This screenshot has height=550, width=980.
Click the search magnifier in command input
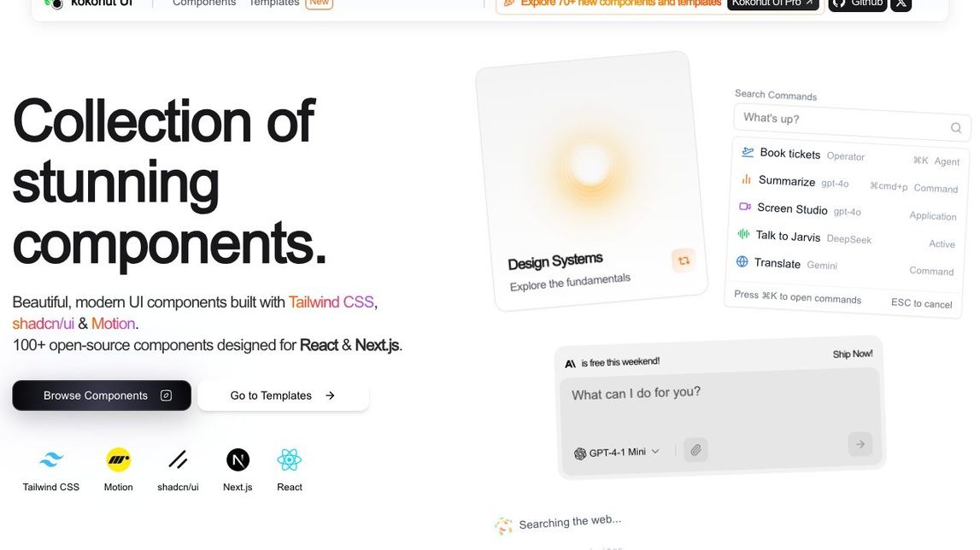point(956,128)
